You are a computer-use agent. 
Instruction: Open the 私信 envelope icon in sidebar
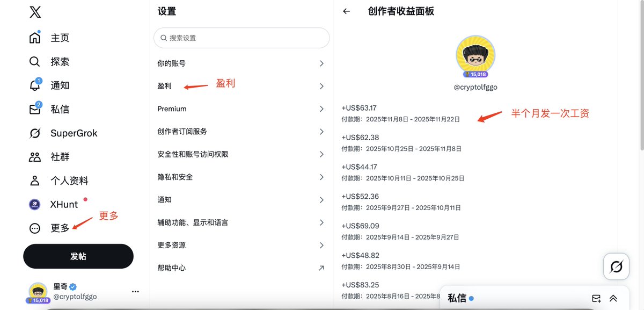coord(35,109)
